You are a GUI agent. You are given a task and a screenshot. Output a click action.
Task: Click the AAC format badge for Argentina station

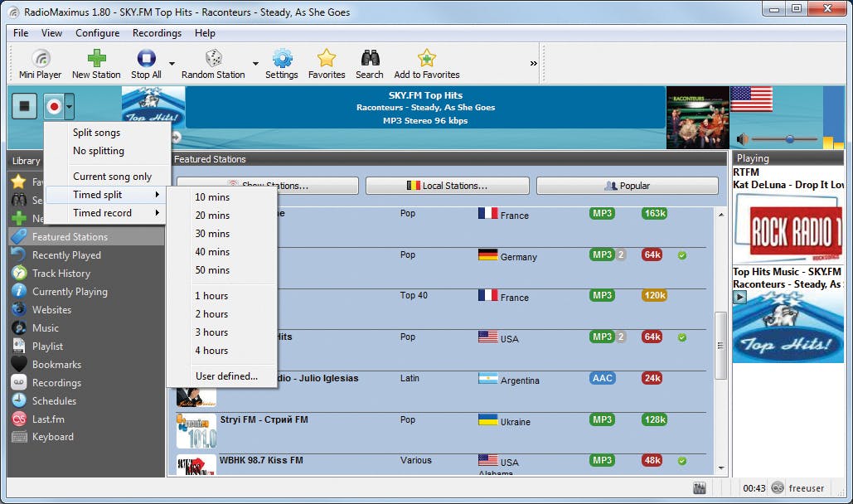602,378
